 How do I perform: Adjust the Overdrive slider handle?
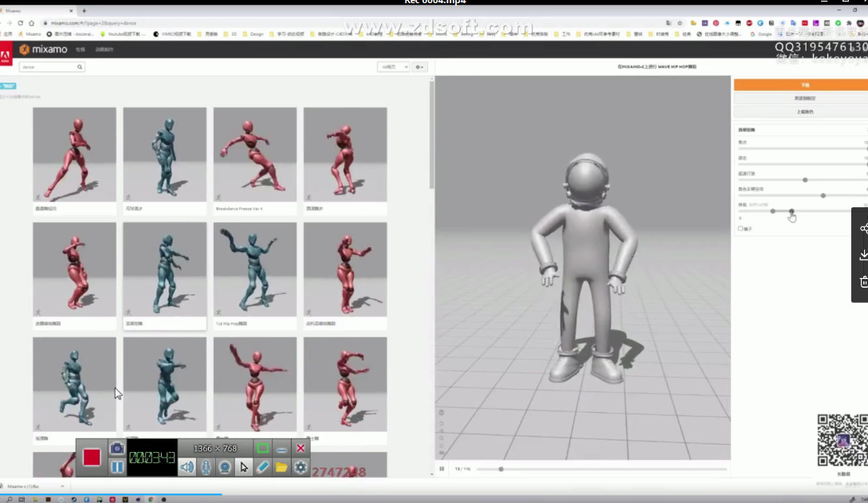(805, 180)
